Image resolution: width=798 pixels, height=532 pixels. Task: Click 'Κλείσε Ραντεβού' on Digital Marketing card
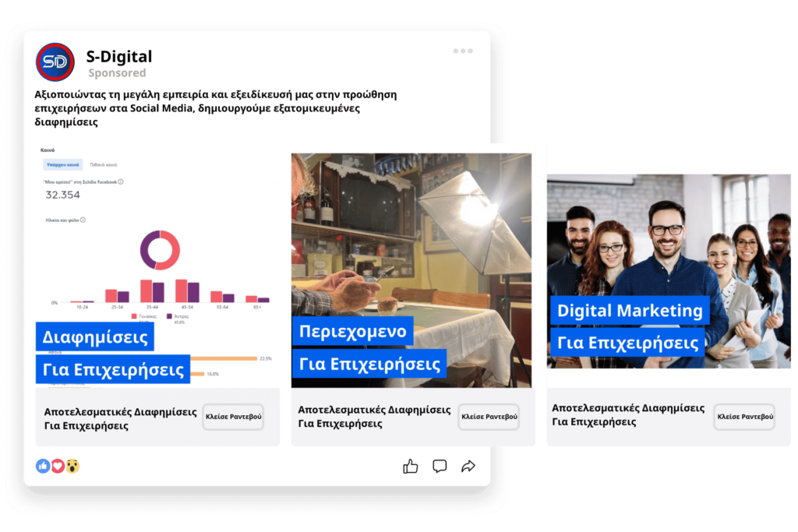coord(744,417)
